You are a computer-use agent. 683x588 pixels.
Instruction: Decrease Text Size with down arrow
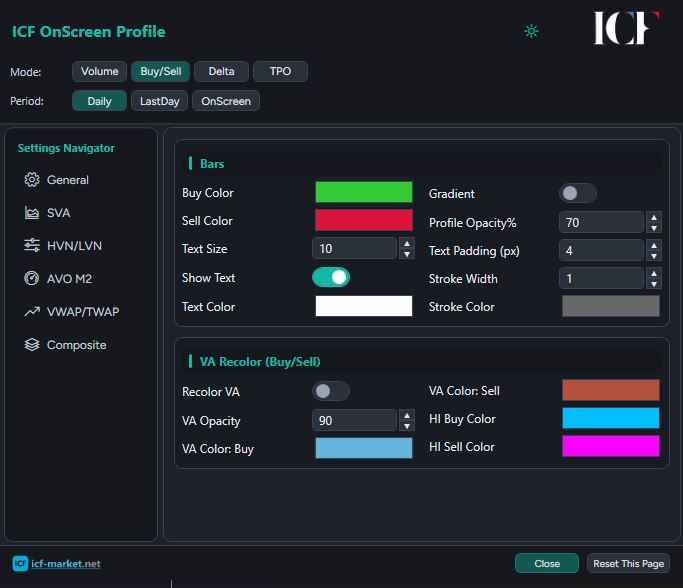pos(407,254)
